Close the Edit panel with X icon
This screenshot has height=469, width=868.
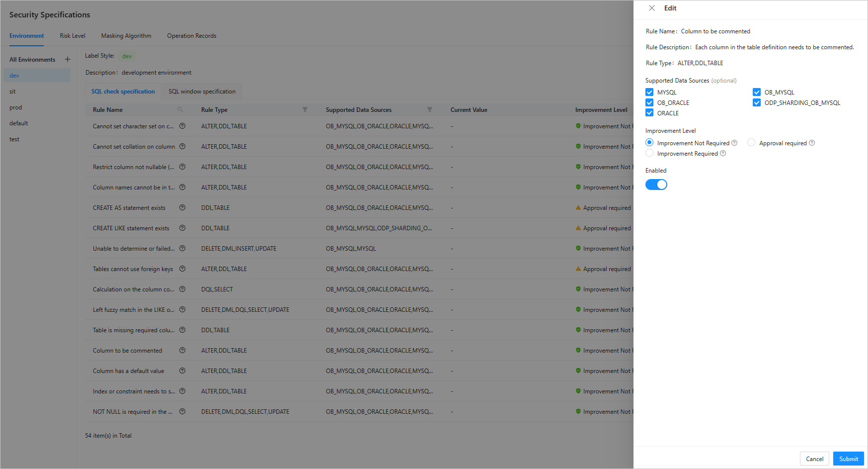coord(652,8)
